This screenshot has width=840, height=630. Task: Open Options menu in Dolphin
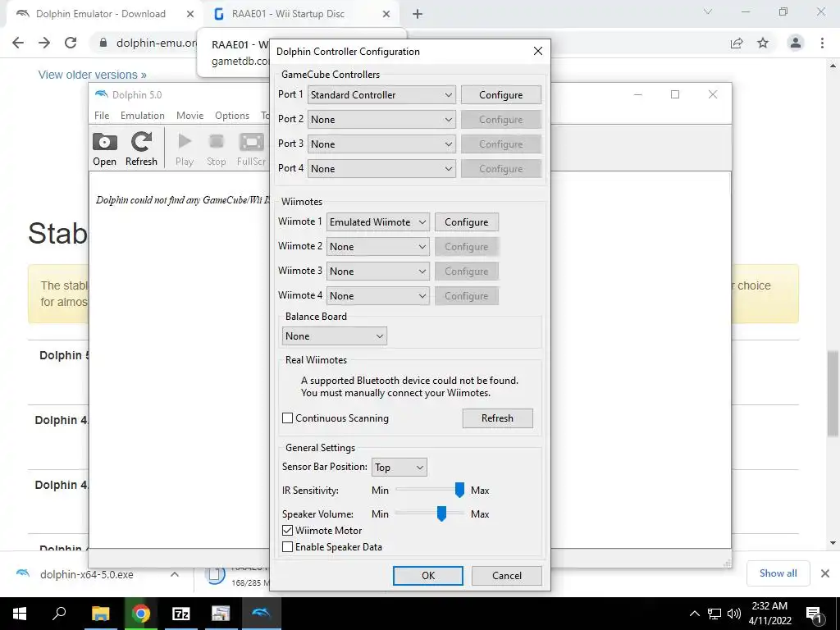(x=232, y=115)
